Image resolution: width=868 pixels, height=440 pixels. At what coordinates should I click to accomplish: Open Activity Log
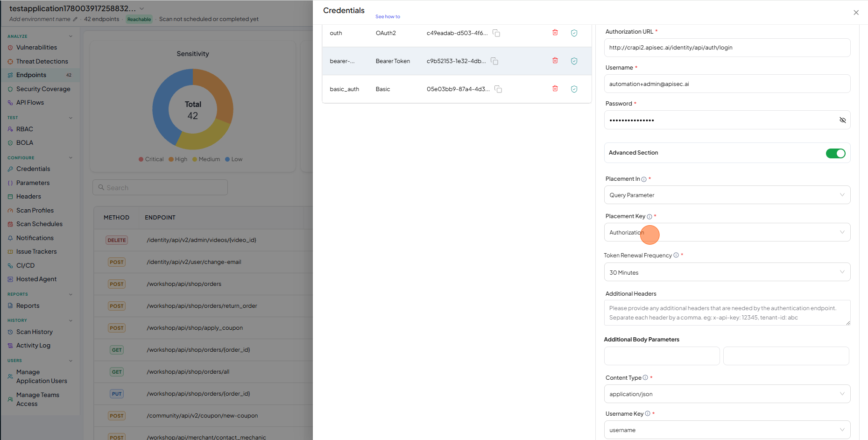click(33, 346)
